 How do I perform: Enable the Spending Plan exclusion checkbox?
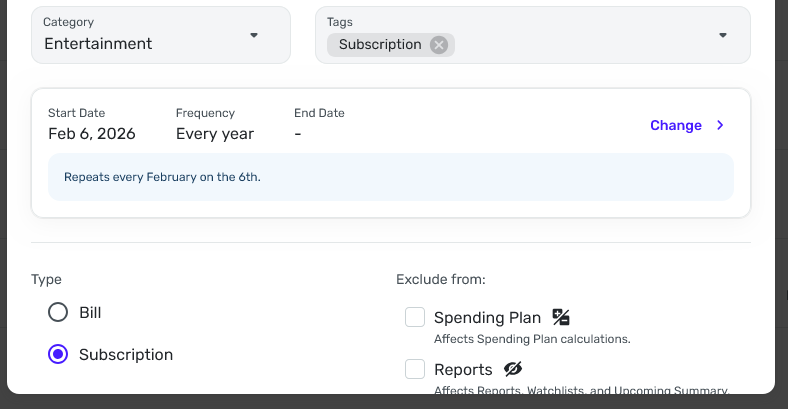click(x=415, y=318)
